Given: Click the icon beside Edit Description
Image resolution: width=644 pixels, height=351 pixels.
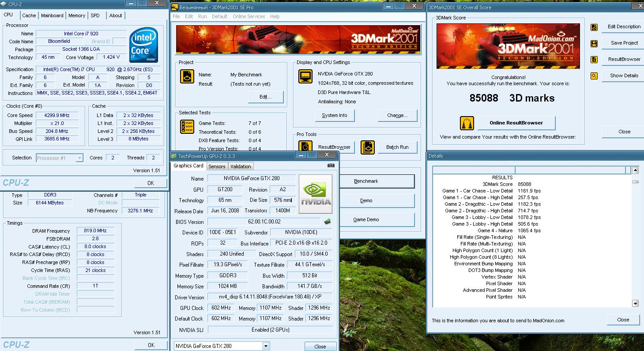Looking at the screenshot, I should click(x=594, y=27).
